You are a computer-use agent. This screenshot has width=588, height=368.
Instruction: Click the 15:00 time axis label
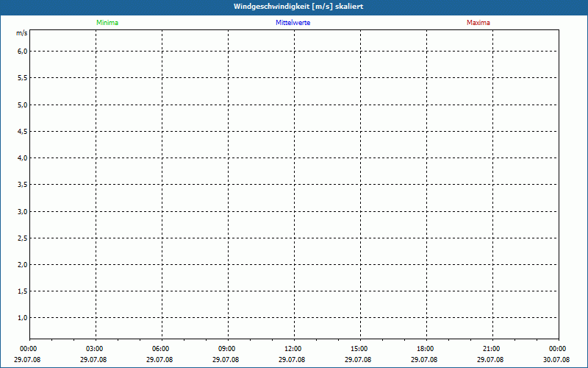pyautogui.click(x=359, y=349)
